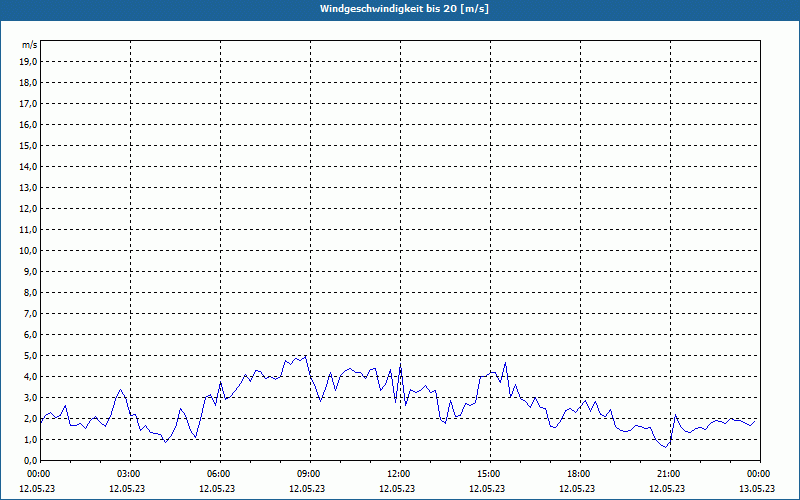Screen dimensions: 800x500
Task: Select the x-axis time "18:00"
Action: click(x=578, y=474)
